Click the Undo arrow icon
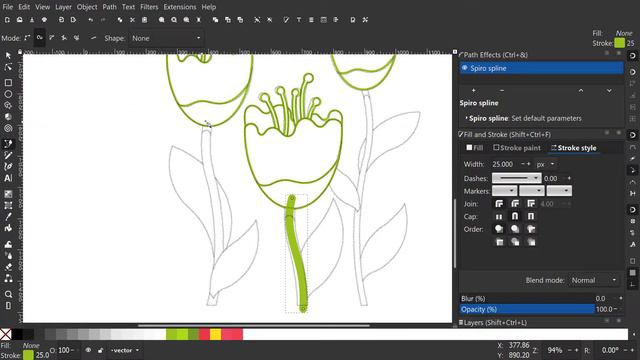This screenshot has width=640, height=360. (x=91, y=20)
